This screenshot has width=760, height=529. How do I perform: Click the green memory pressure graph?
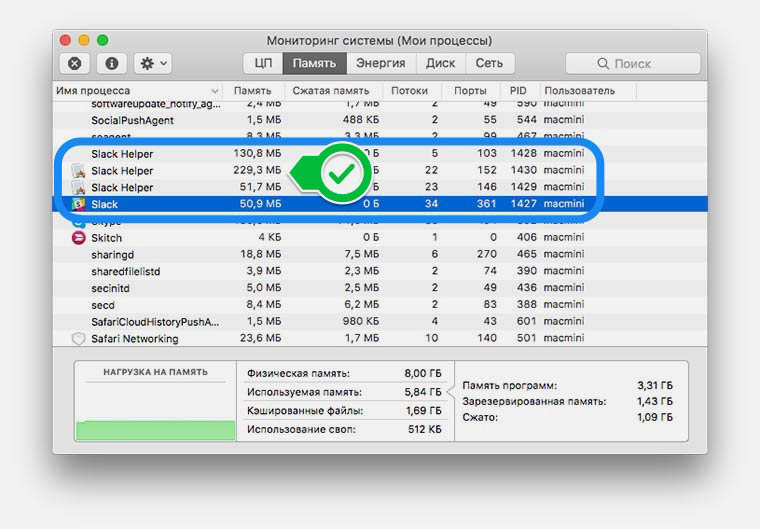(155, 429)
